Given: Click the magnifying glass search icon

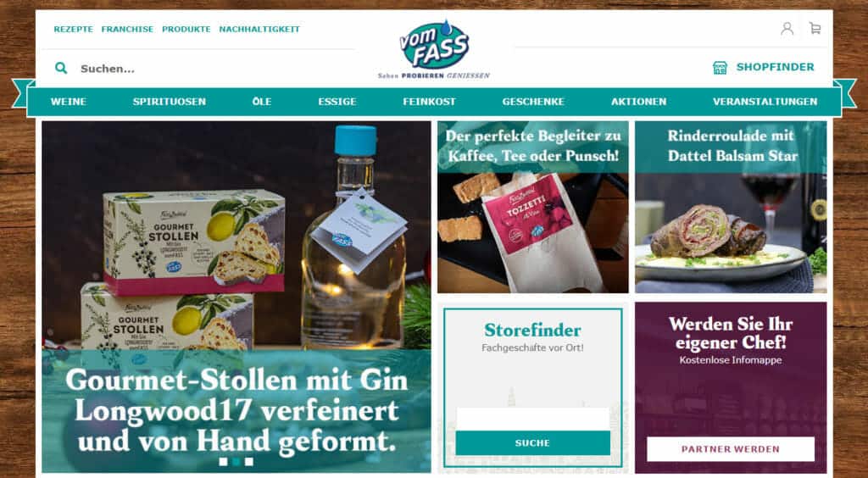Looking at the screenshot, I should [x=61, y=68].
